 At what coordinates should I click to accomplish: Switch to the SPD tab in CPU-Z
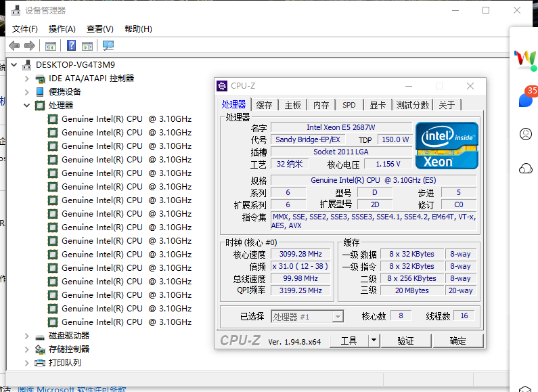[x=349, y=105]
